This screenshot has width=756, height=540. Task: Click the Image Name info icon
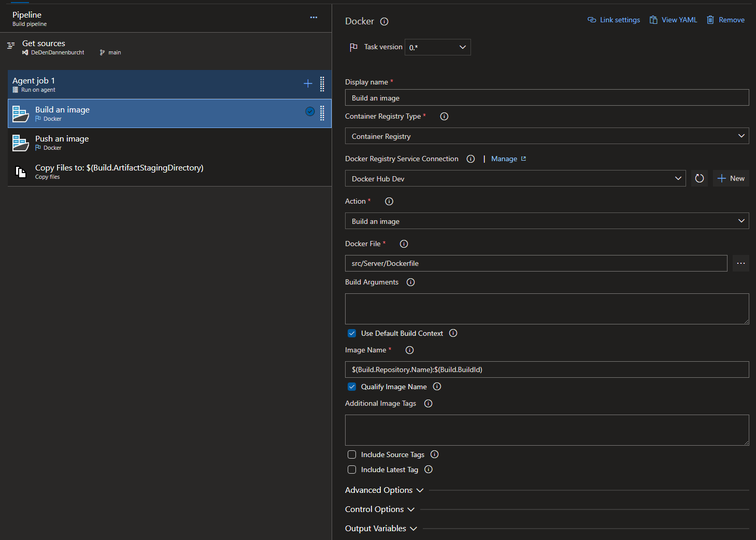[409, 350]
